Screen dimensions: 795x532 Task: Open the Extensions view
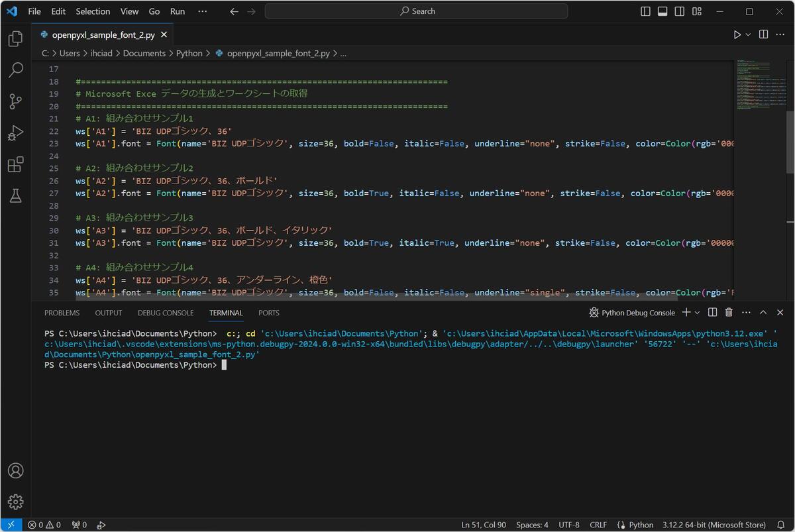pyautogui.click(x=15, y=164)
